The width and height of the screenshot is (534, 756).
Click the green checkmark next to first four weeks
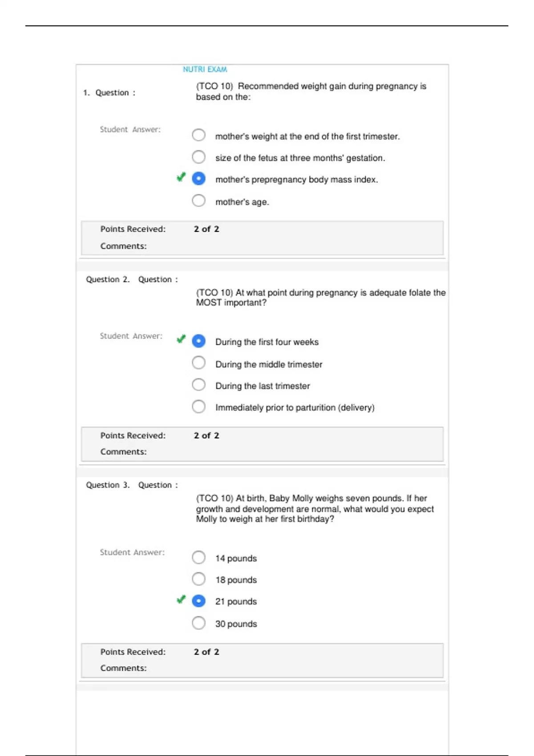(181, 339)
